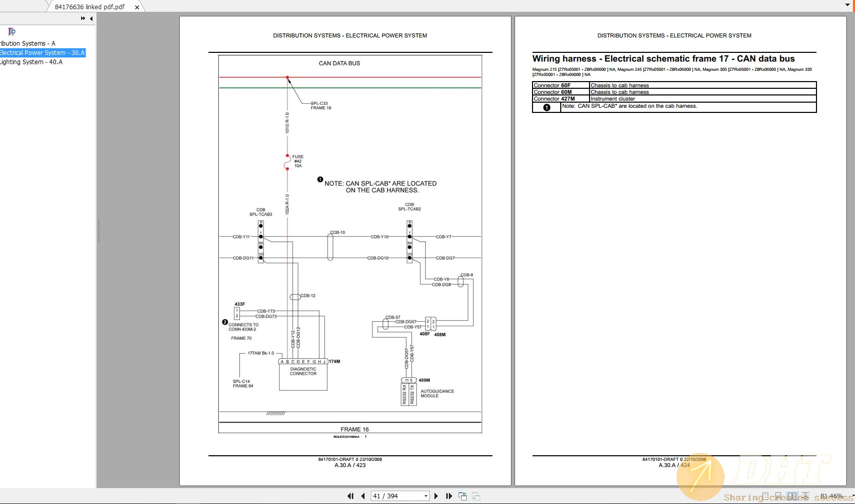
Task: Open the page number dropdown
Action: [426, 496]
